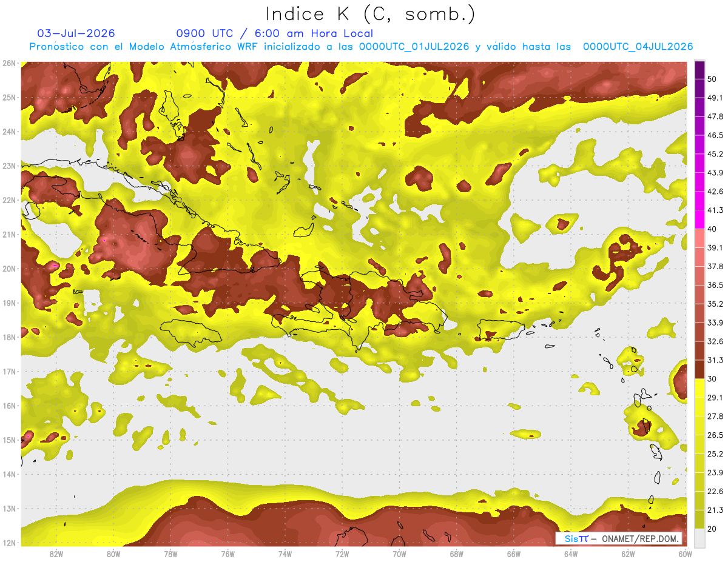The image size is (728, 562).
Task: Click the colorbar value '36.5'
Action: coord(715,285)
